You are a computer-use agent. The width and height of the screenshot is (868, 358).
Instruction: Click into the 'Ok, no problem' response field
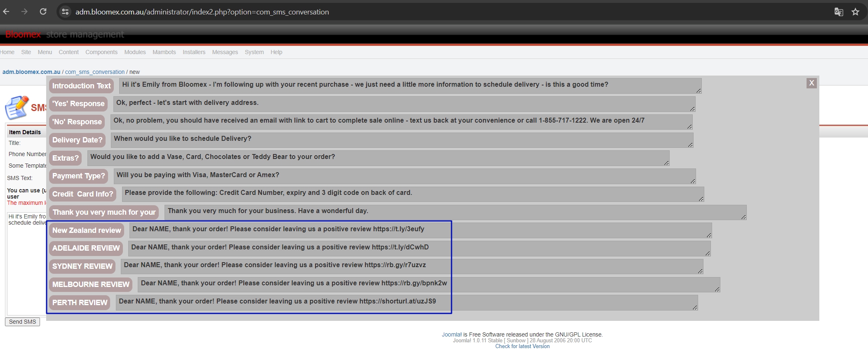402,122
